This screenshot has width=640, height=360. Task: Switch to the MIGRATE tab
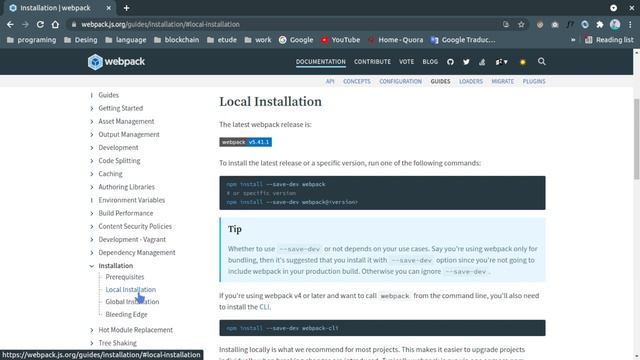(x=502, y=81)
